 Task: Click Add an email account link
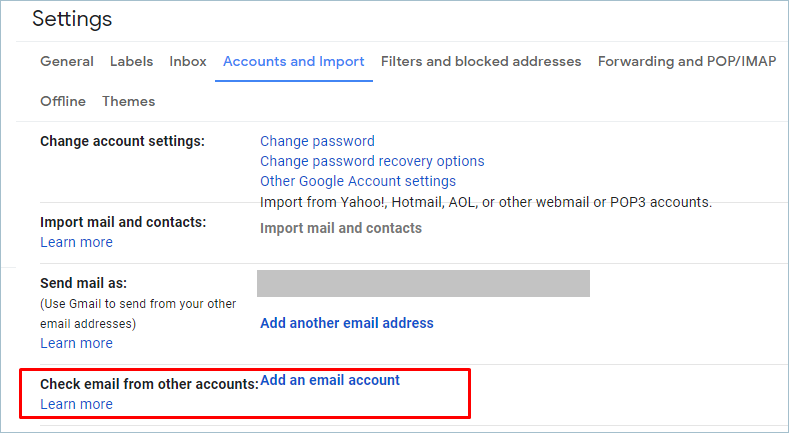tap(330, 380)
